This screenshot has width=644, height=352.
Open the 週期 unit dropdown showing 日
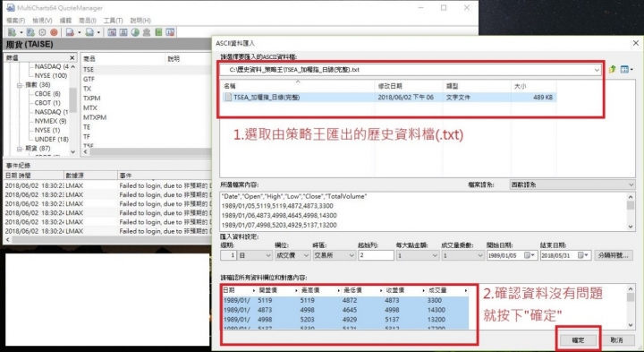click(x=255, y=255)
